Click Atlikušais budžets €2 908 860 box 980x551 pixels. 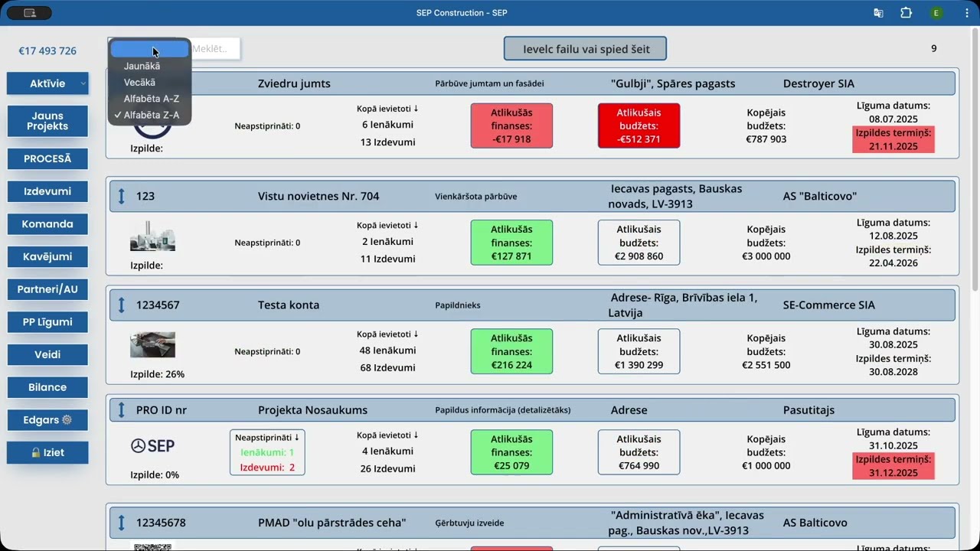(639, 243)
